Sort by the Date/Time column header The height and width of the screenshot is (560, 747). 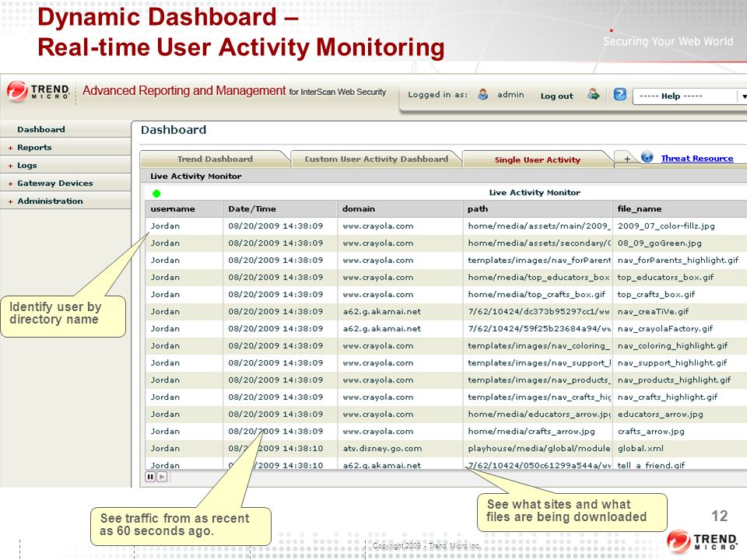(x=280, y=208)
